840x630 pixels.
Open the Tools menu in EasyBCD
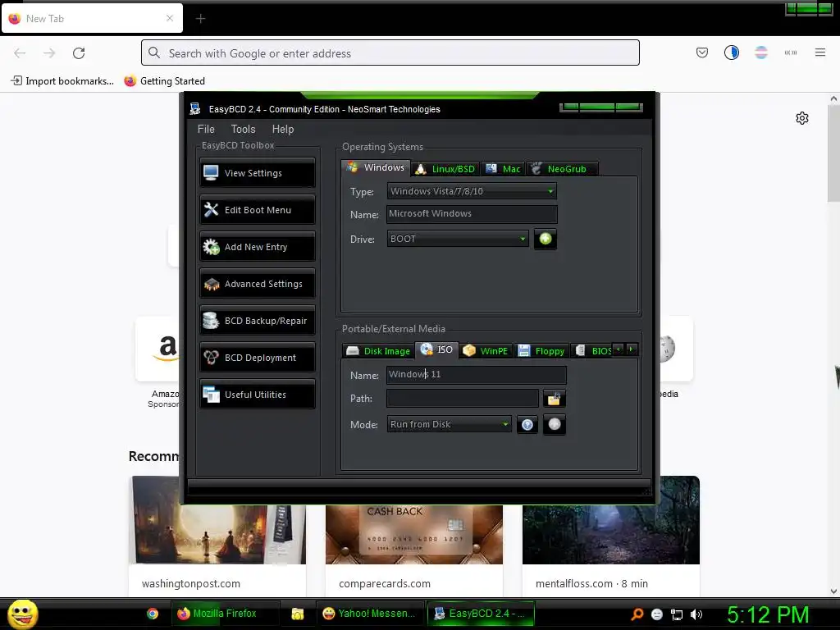coord(243,129)
